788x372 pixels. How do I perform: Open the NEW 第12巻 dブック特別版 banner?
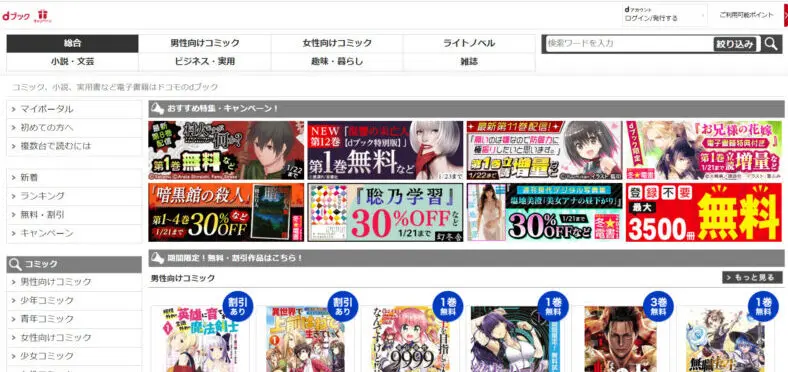click(385, 150)
